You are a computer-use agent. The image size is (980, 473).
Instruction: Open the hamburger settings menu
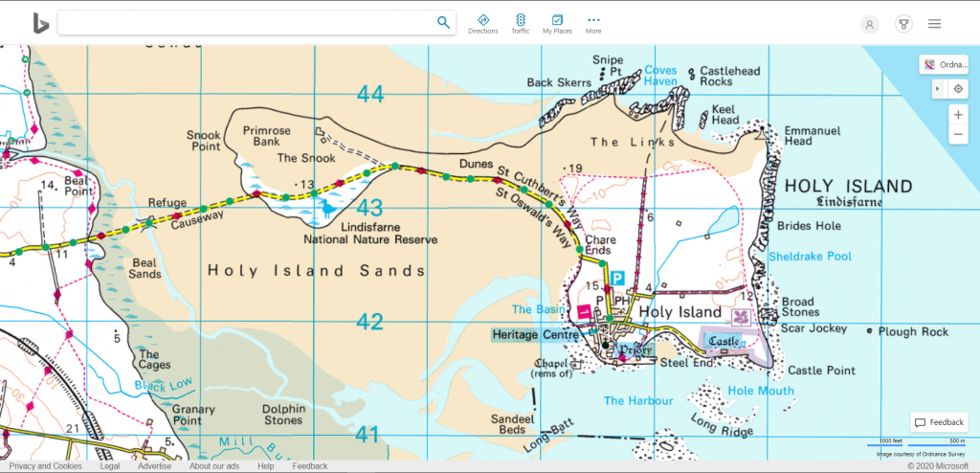934,24
